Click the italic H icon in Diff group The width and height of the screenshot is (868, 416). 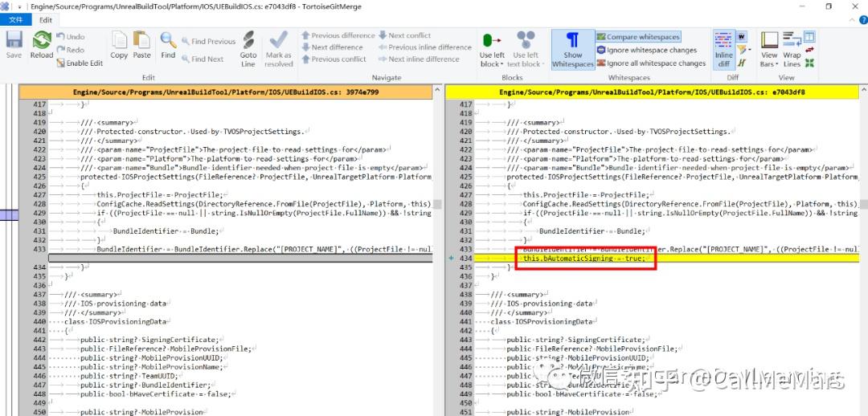[x=742, y=63]
